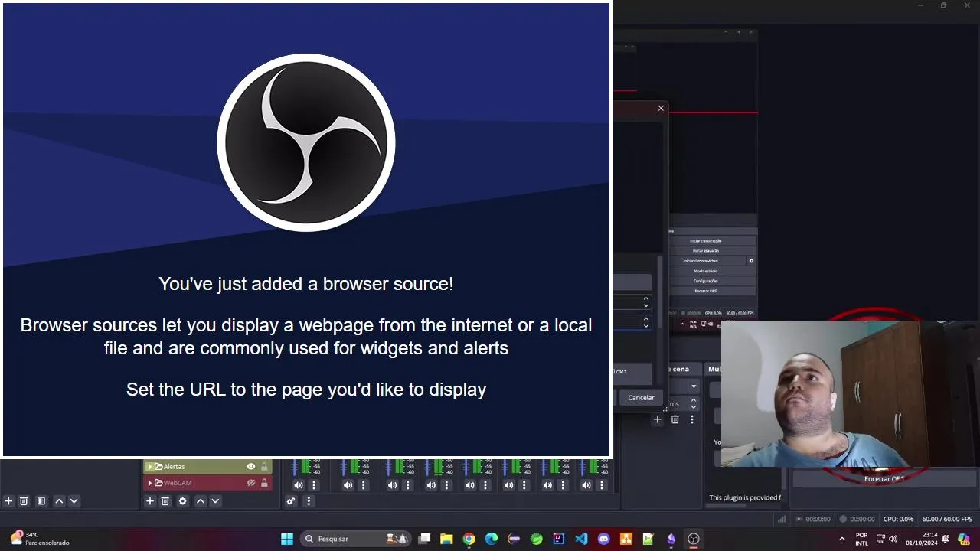Adjust upper spin box arrows in dialog
This screenshot has width=980, height=551.
click(x=646, y=302)
